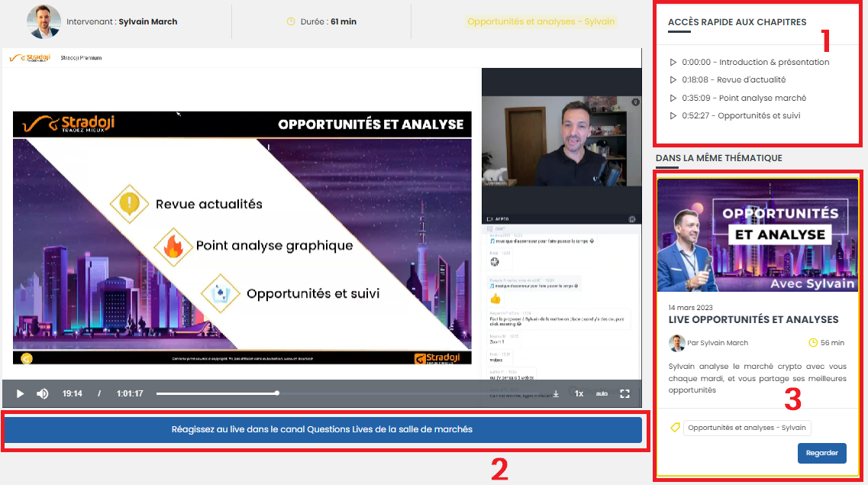868x485 pixels.
Task: Click the flame icon for Point analyse graphique
Action: click(x=173, y=247)
